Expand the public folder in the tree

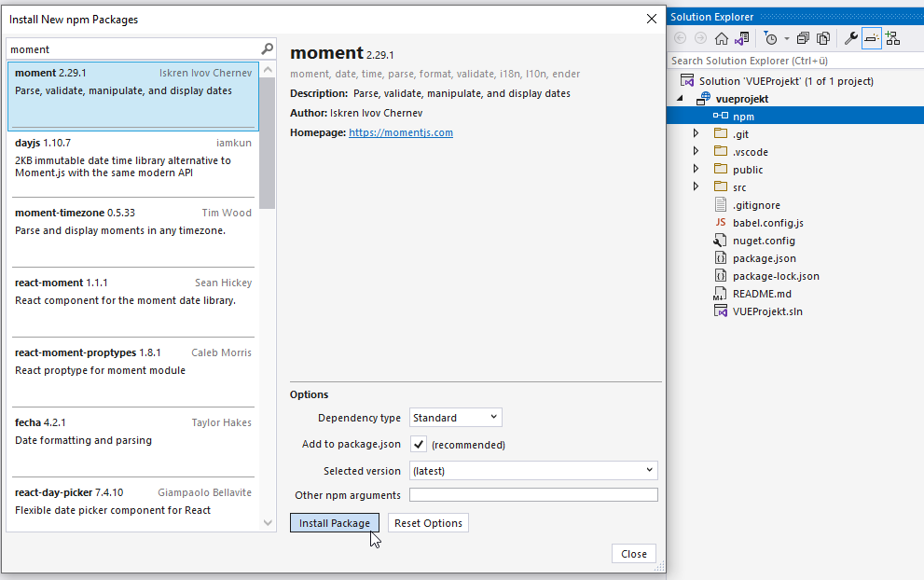696,170
